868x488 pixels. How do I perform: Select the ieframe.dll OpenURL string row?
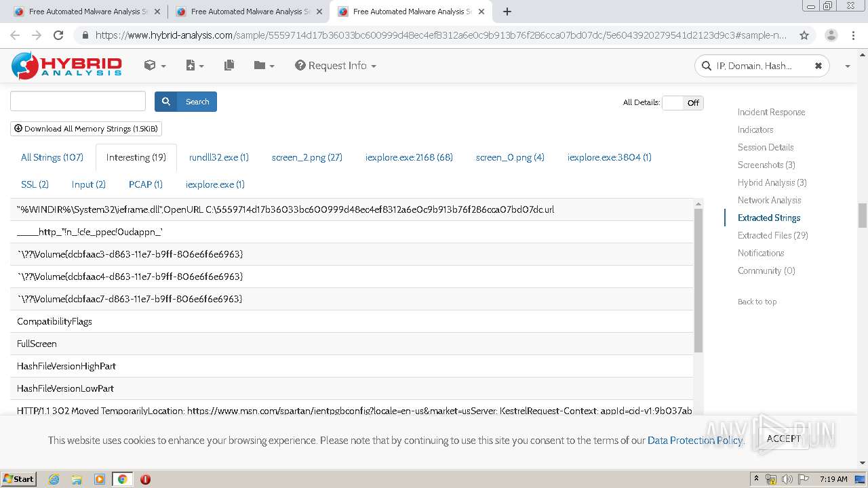pos(352,209)
